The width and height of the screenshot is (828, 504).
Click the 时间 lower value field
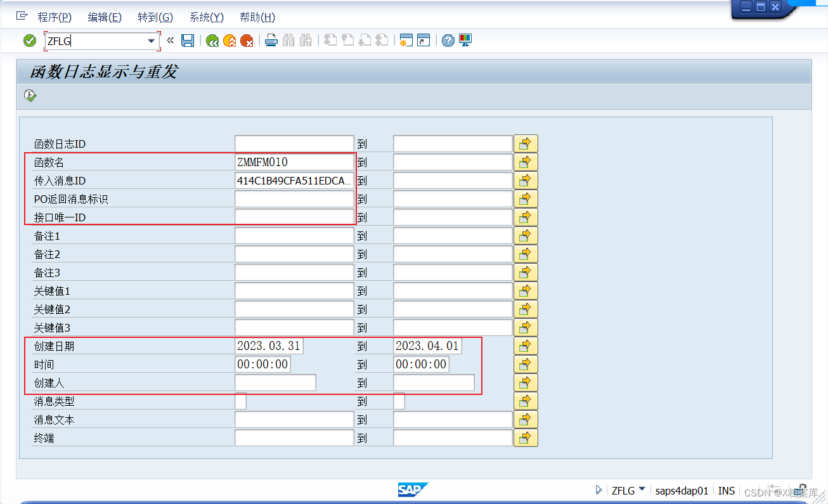263,365
